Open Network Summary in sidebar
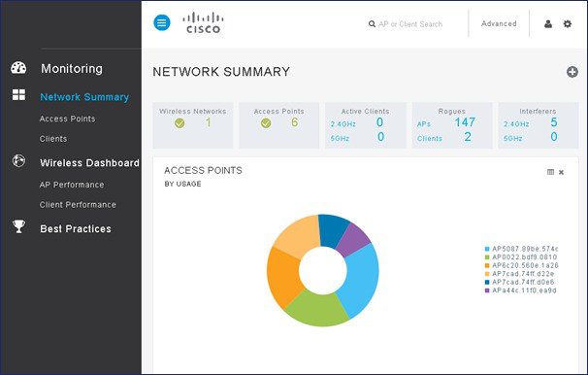The image size is (588, 375). [x=84, y=97]
